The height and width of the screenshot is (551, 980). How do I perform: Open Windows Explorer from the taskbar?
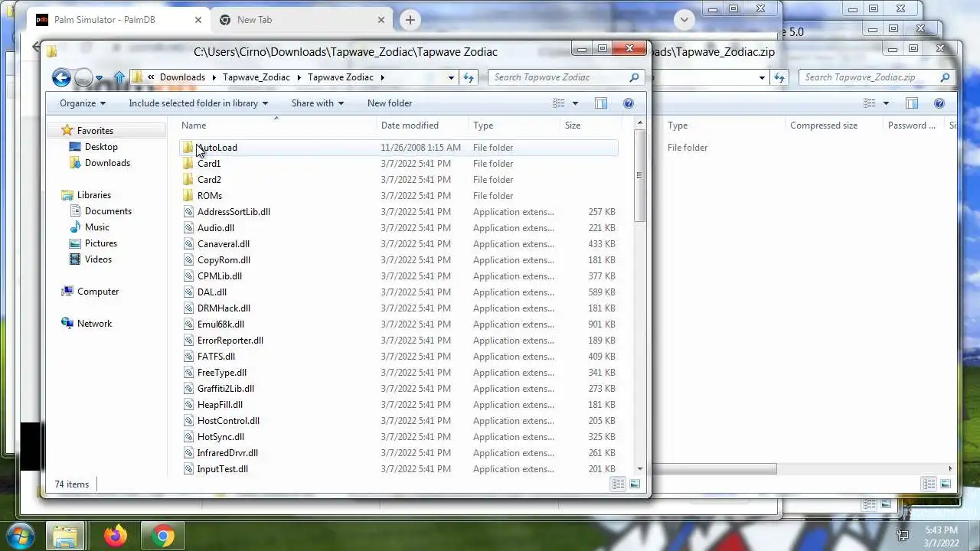66,536
